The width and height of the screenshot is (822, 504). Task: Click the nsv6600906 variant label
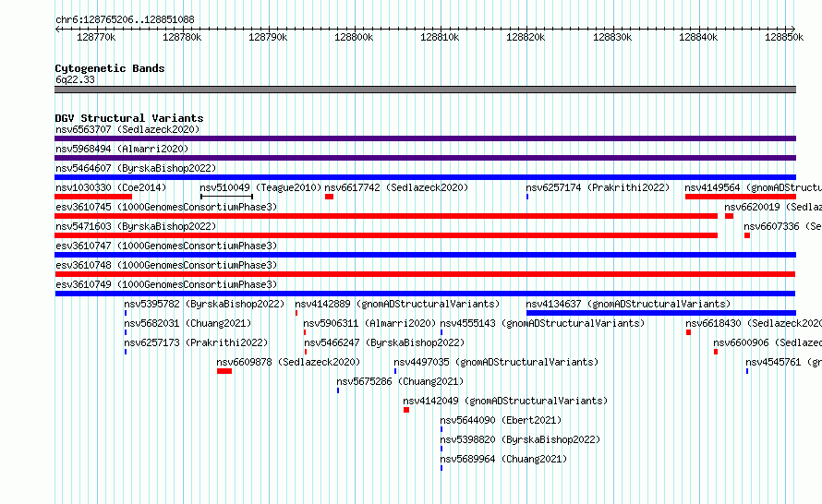[x=767, y=342]
